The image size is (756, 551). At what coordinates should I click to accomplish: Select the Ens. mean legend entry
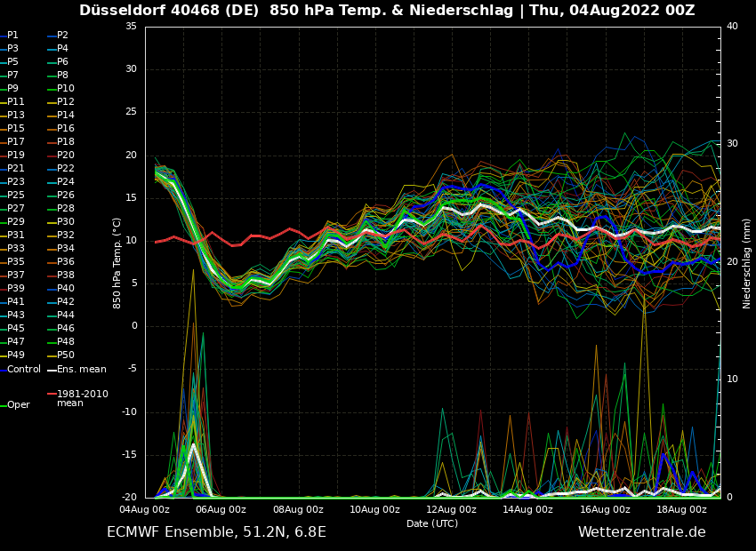pyautogui.click(x=81, y=369)
